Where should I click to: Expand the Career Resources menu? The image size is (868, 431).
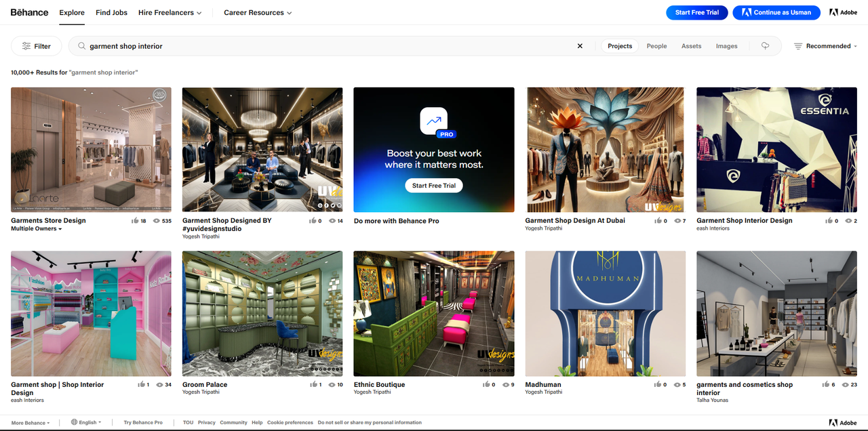(x=258, y=12)
